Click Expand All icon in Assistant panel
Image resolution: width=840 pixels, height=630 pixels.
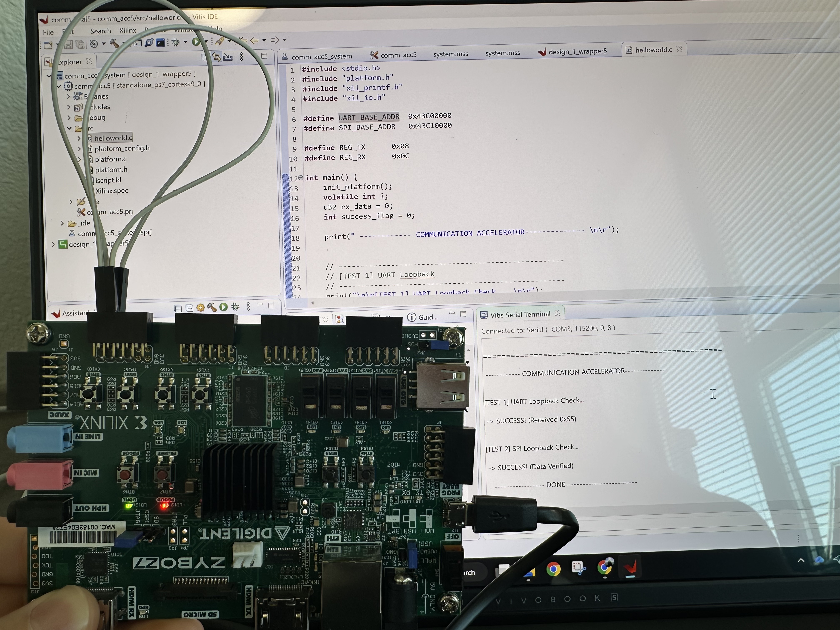pyautogui.click(x=189, y=308)
